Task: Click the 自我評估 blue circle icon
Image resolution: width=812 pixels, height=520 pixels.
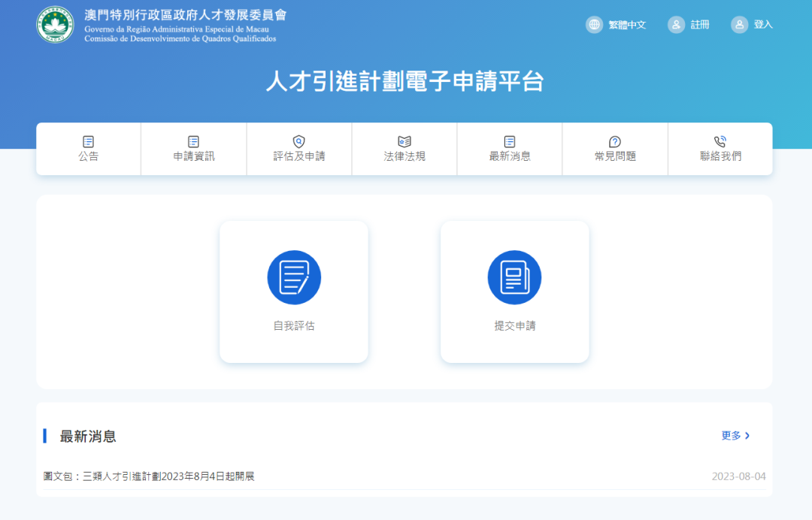Action: pos(294,277)
